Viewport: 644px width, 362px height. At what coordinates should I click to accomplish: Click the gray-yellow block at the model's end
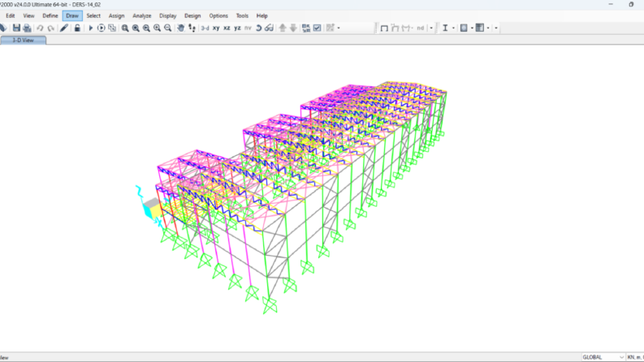(152, 208)
